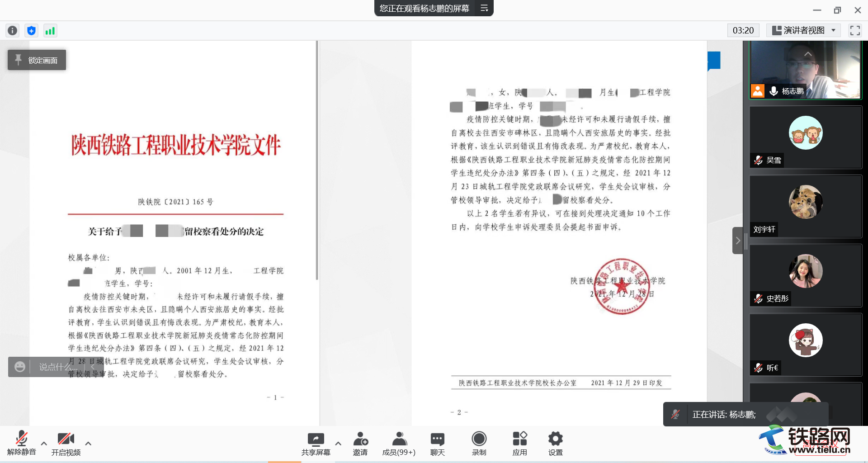This screenshot has width=868, height=463.
Task: Turn on camera with 开启视频
Action: (x=66, y=443)
